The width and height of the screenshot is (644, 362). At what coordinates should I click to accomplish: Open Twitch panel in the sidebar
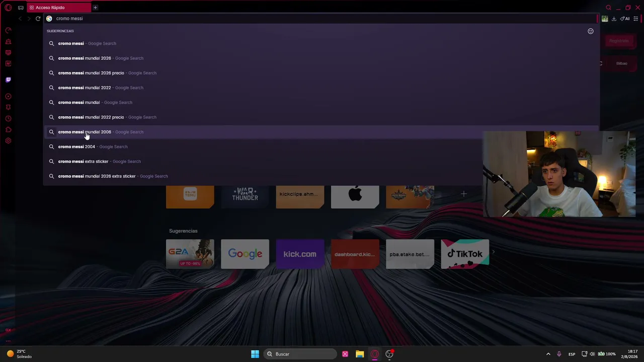(8, 79)
